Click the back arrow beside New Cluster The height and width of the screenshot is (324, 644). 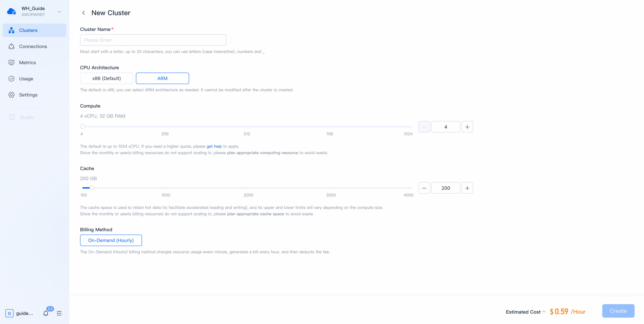click(x=83, y=13)
